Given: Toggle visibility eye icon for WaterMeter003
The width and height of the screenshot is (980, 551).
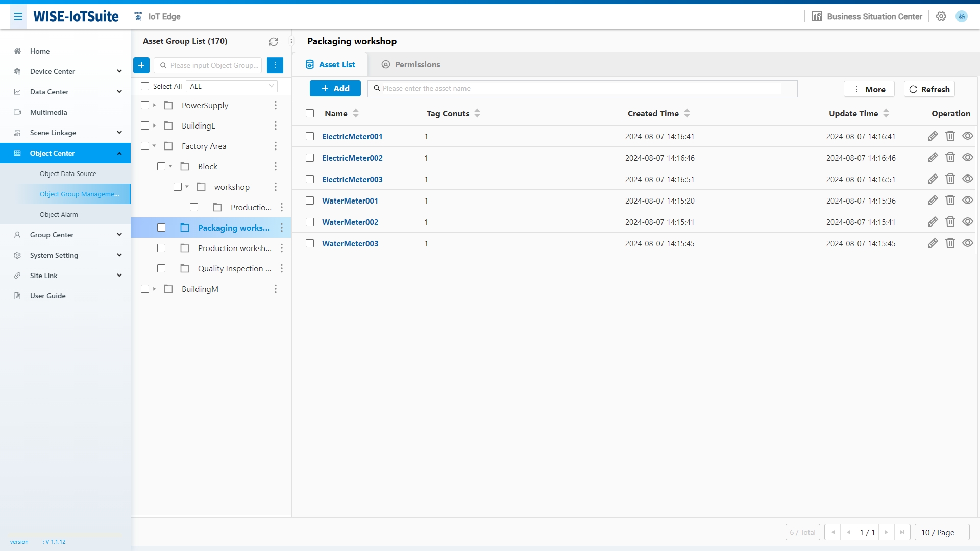Looking at the screenshot, I should tap(968, 243).
